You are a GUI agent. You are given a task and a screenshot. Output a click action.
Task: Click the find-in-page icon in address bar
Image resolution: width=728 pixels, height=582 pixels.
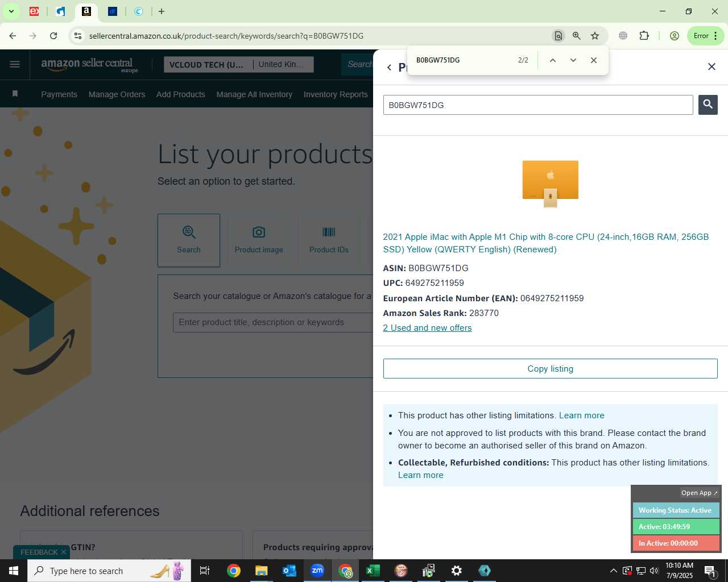point(558,36)
